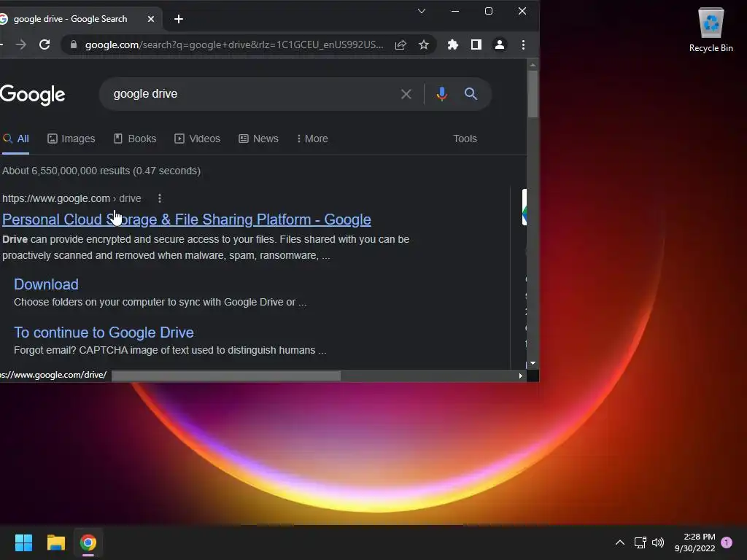Click the vertical scrollbar thumb
The width and height of the screenshot is (747, 560).
tap(533, 93)
